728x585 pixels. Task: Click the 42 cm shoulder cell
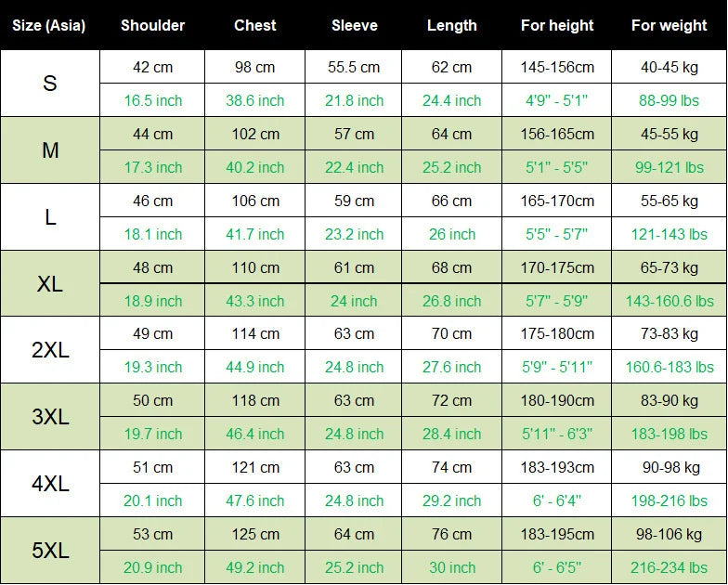pos(152,67)
